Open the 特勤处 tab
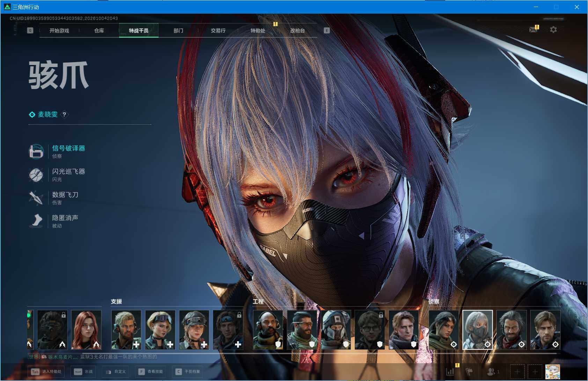 pyautogui.click(x=258, y=30)
